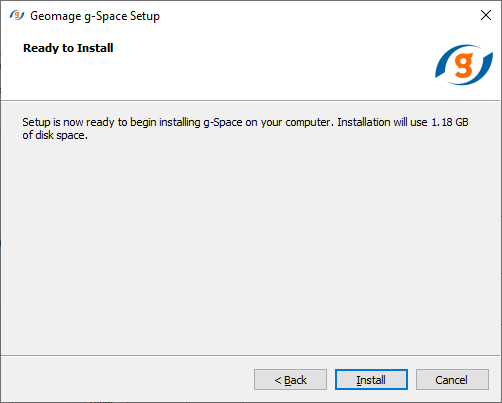The height and width of the screenshot is (403, 502).
Task: Cancel the g-Space setup
Action: [x=452, y=379]
